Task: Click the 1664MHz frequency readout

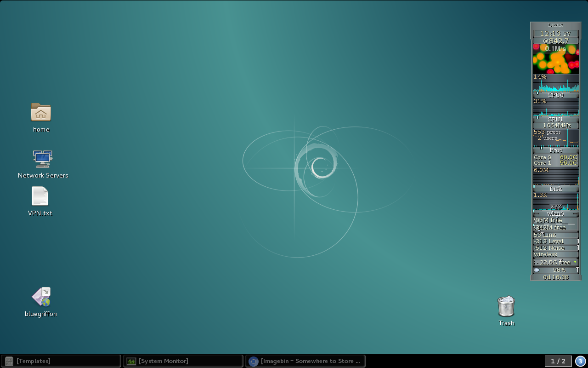Action: click(555, 126)
